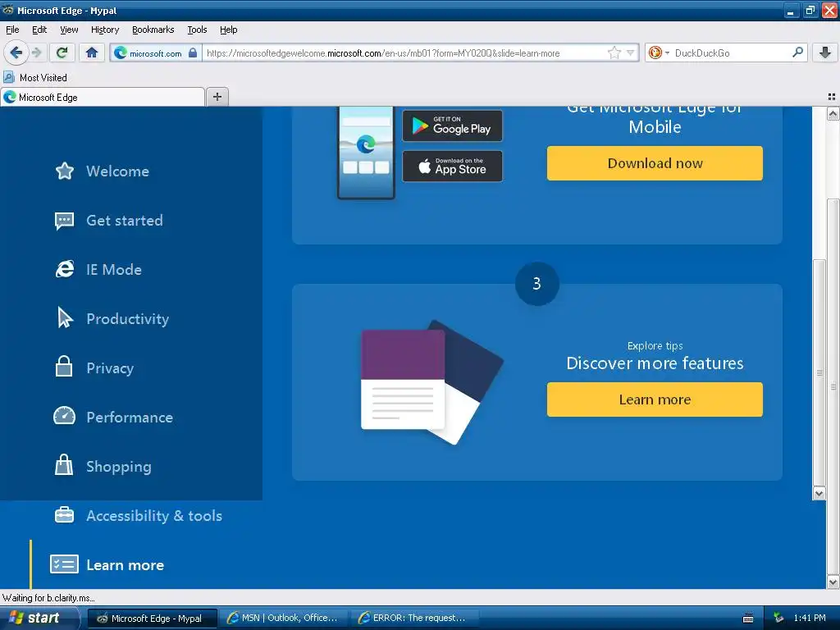Click the Productivity cursor icon
The image size is (840, 630).
pos(65,317)
